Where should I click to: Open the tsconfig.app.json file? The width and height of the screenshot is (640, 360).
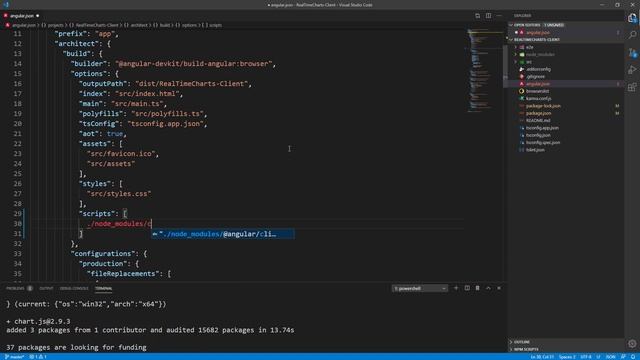coord(542,128)
